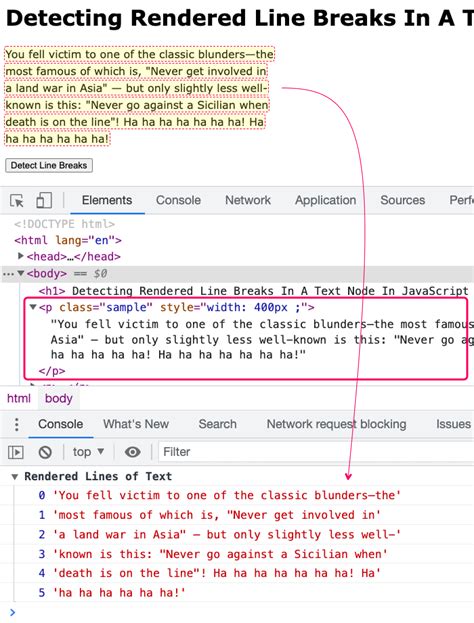Image resolution: width=474 pixels, height=623 pixels.
Task: Open the top JavaScript context dropdown
Action: 88,452
